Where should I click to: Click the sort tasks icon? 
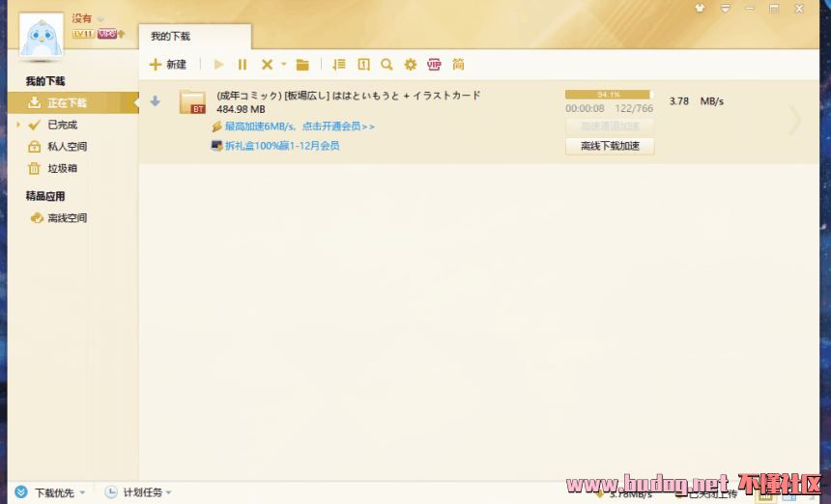click(338, 65)
